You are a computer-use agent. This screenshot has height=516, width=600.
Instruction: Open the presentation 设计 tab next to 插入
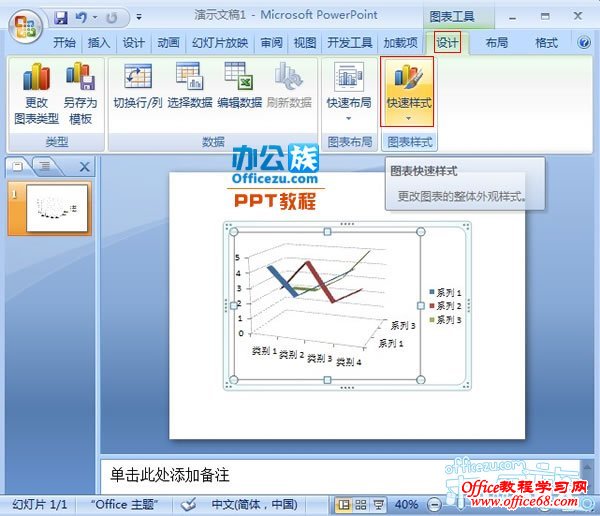[133, 42]
